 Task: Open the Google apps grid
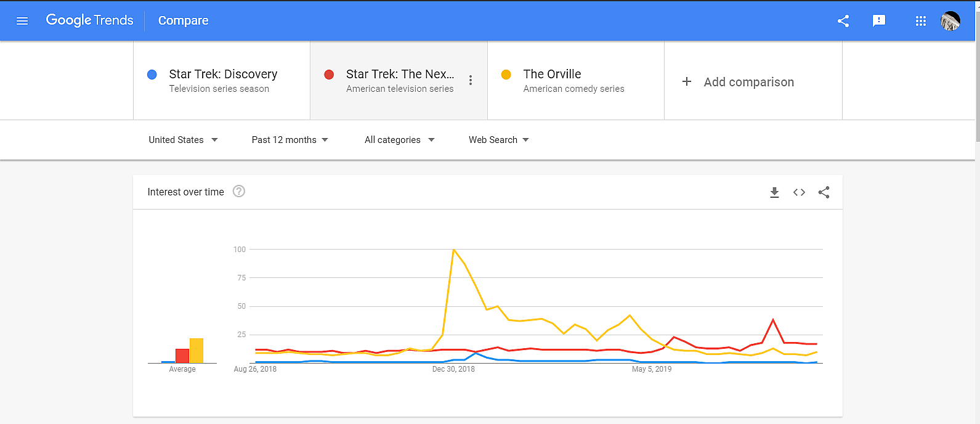click(920, 20)
